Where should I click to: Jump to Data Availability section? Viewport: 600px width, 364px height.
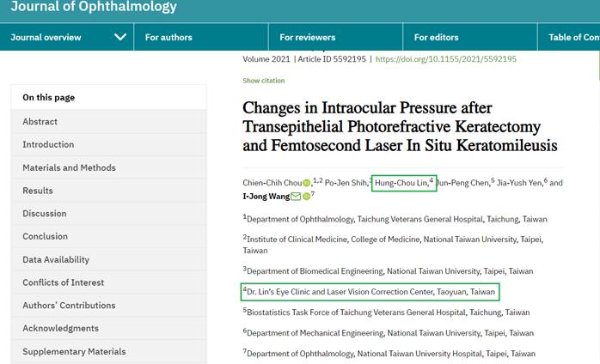pyautogui.click(x=56, y=259)
